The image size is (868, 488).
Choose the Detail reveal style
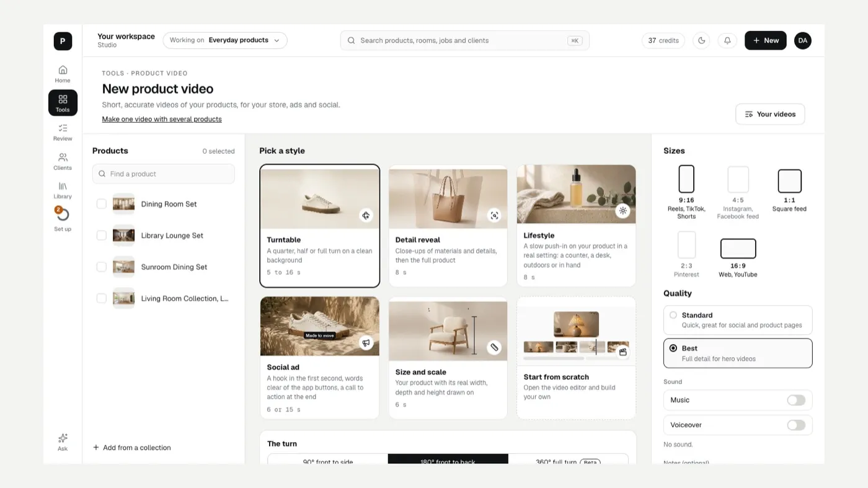pos(448,226)
